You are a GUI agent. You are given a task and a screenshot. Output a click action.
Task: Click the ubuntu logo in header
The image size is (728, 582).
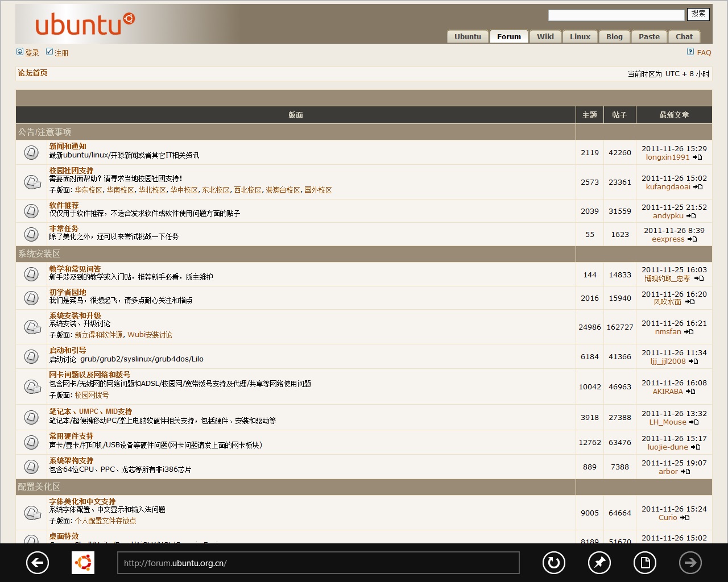pyautogui.click(x=85, y=24)
